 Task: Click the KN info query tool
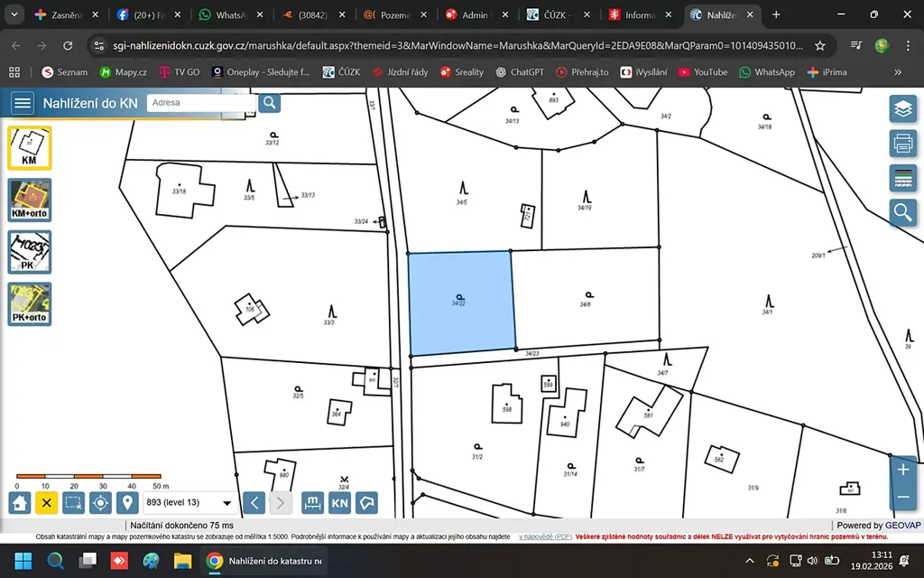tap(339, 503)
